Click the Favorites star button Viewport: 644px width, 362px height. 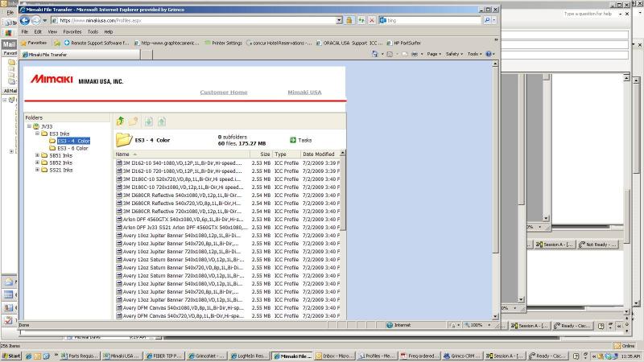pyautogui.click(x=34, y=43)
